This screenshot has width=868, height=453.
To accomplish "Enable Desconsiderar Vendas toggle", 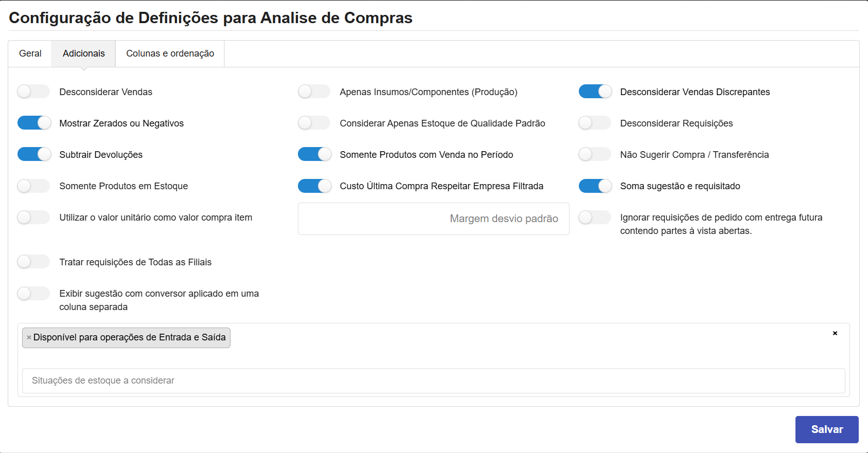I will [x=33, y=92].
